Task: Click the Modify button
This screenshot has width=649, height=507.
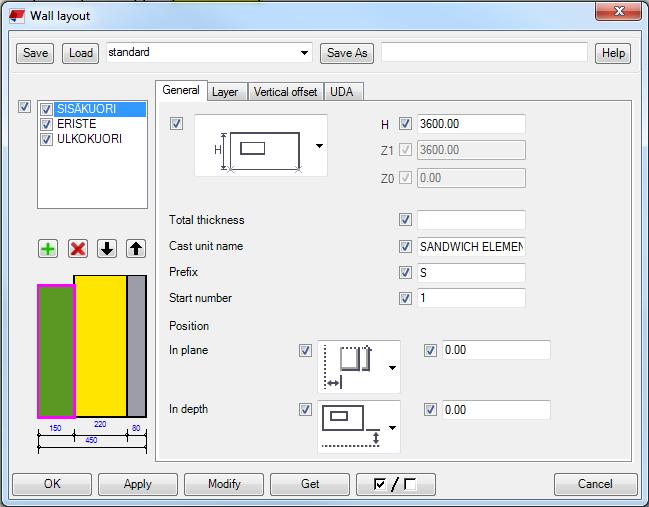Action: click(x=224, y=484)
